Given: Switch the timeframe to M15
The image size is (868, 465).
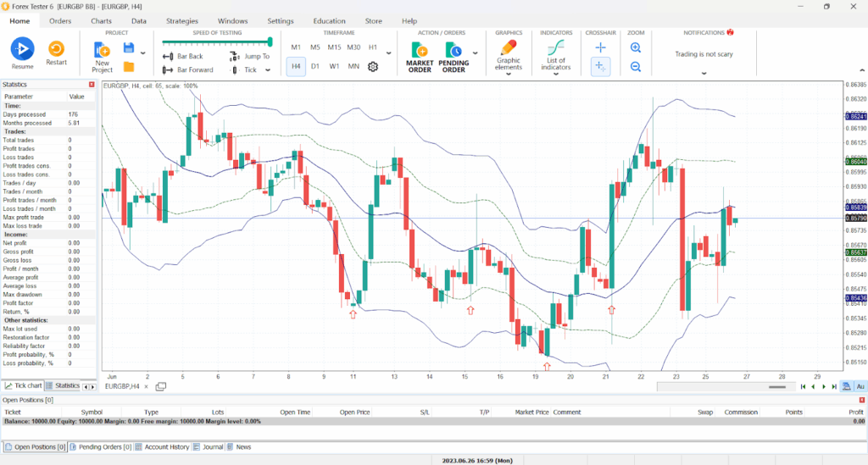Looking at the screenshot, I should coord(334,47).
